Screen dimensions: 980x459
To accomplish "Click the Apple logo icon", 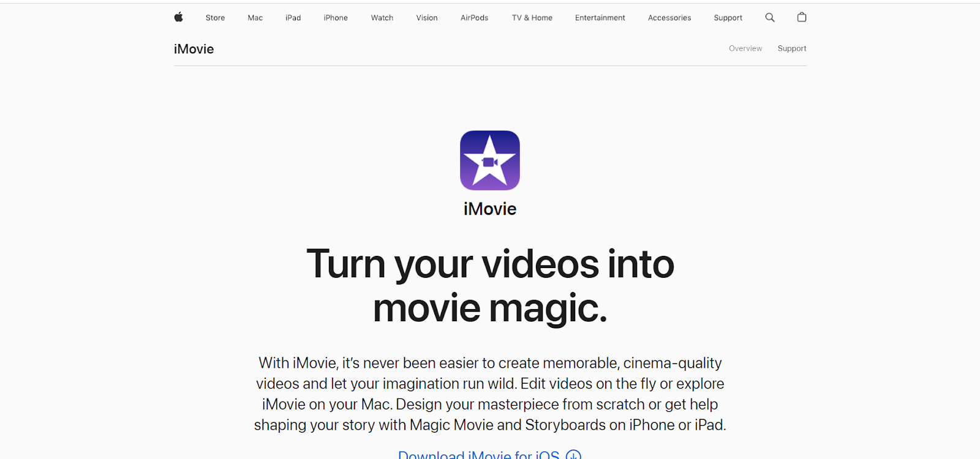I will [178, 17].
